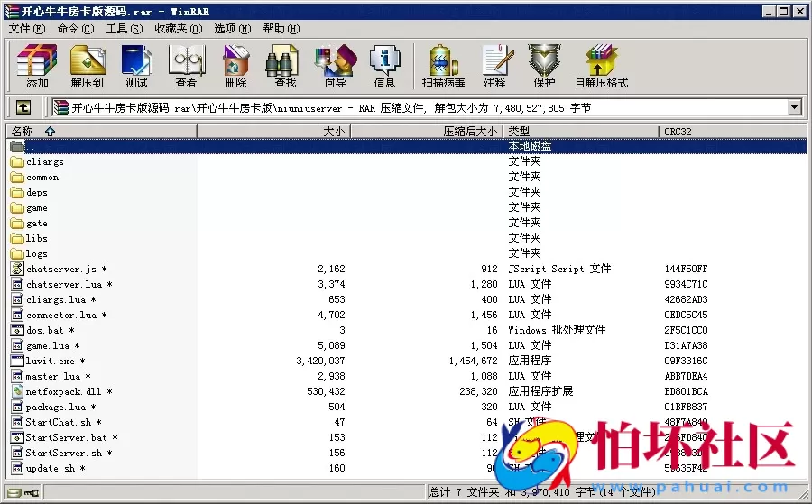
Task: Expand the archive path dropdown arrow
Action: [794, 107]
